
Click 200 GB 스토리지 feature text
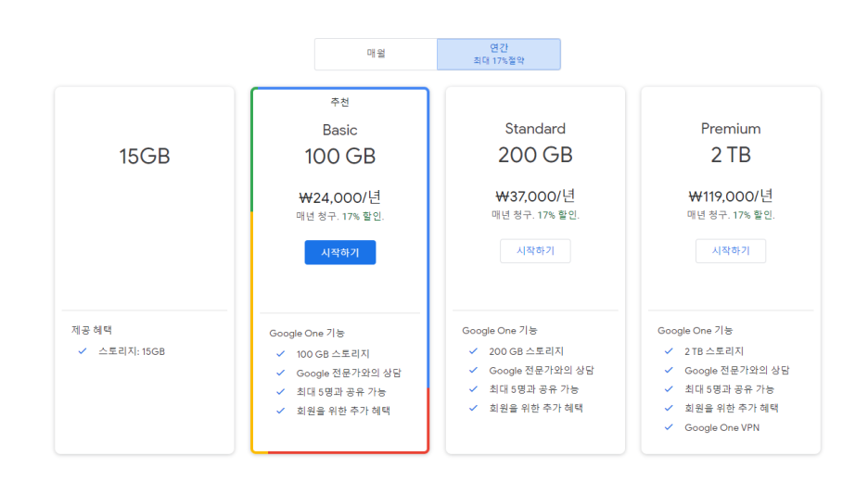[x=526, y=351]
